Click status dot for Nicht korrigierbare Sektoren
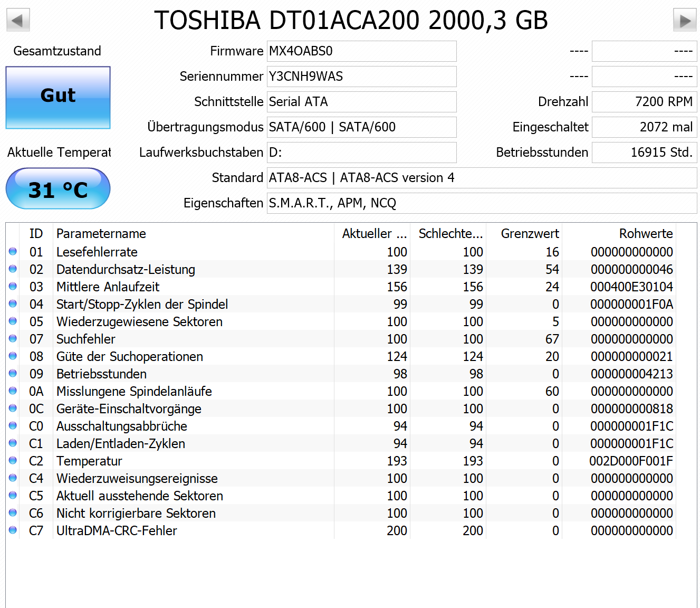Viewport: 700px width, 608px height. tap(13, 512)
